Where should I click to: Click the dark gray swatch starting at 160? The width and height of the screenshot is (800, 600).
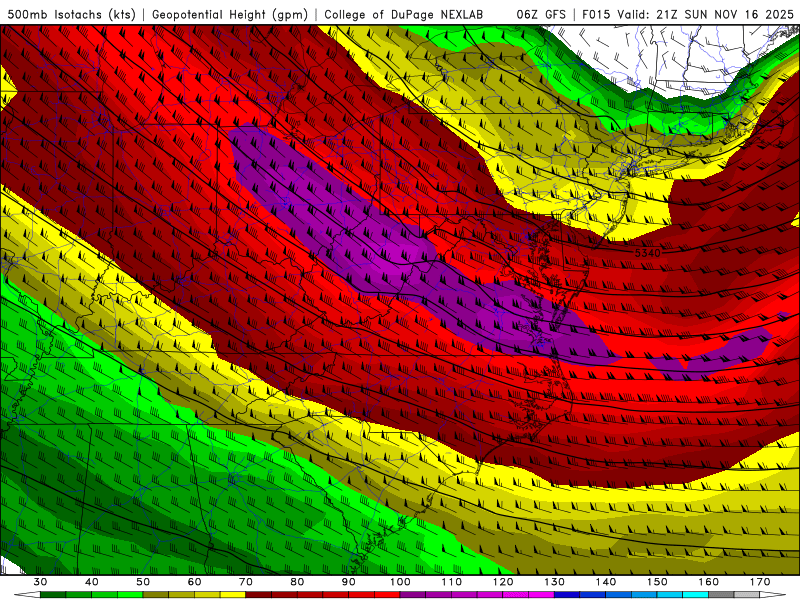point(721,595)
